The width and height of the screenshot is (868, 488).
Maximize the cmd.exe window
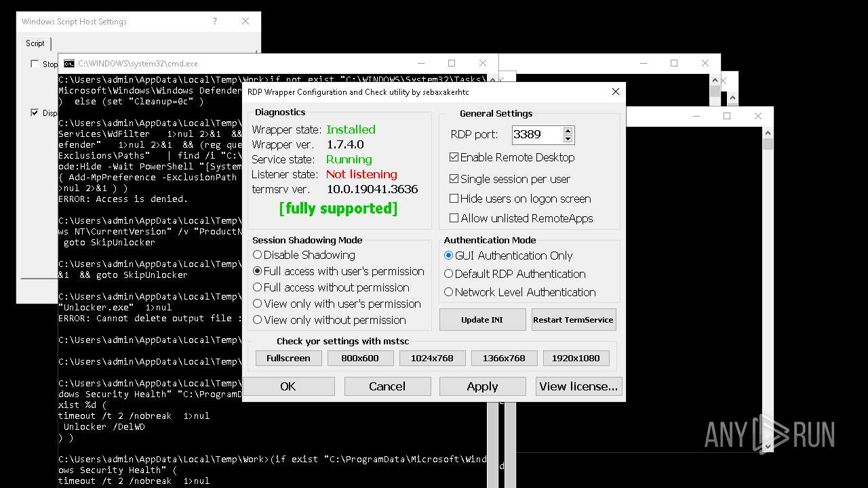452,63
